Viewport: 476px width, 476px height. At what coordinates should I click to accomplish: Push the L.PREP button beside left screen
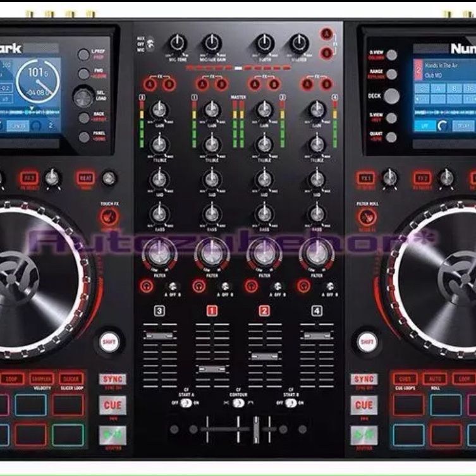pyautogui.click(x=83, y=54)
